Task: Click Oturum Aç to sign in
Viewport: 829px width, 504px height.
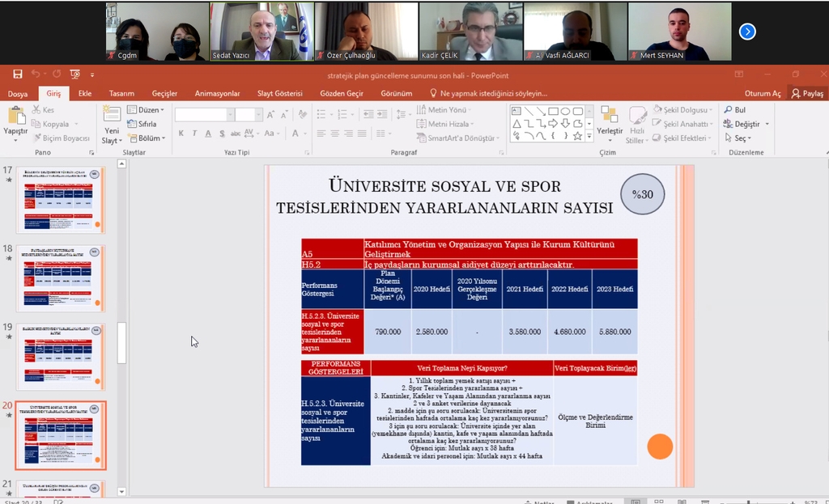Action: click(763, 94)
